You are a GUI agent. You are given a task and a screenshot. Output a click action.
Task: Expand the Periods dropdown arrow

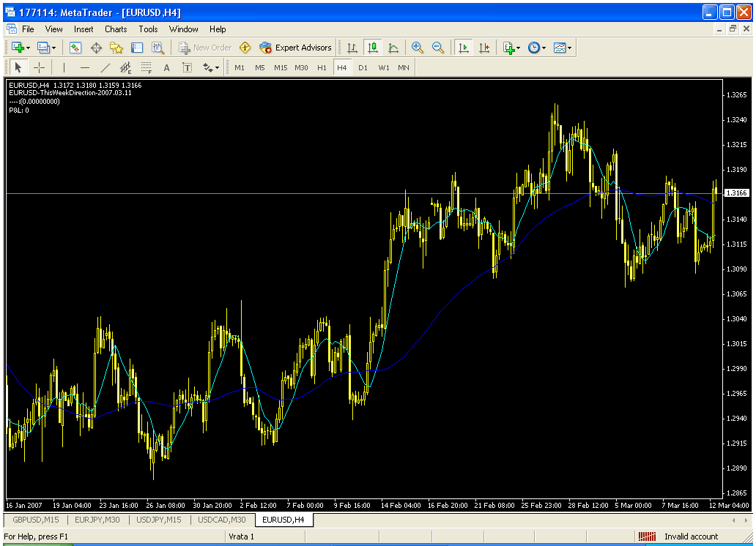point(544,48)
